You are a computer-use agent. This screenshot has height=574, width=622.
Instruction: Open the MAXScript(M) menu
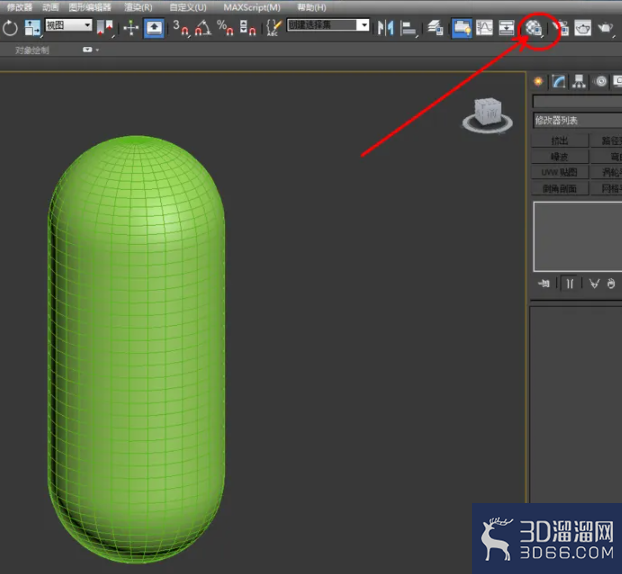pyautogui.click(x=252, y=7)
